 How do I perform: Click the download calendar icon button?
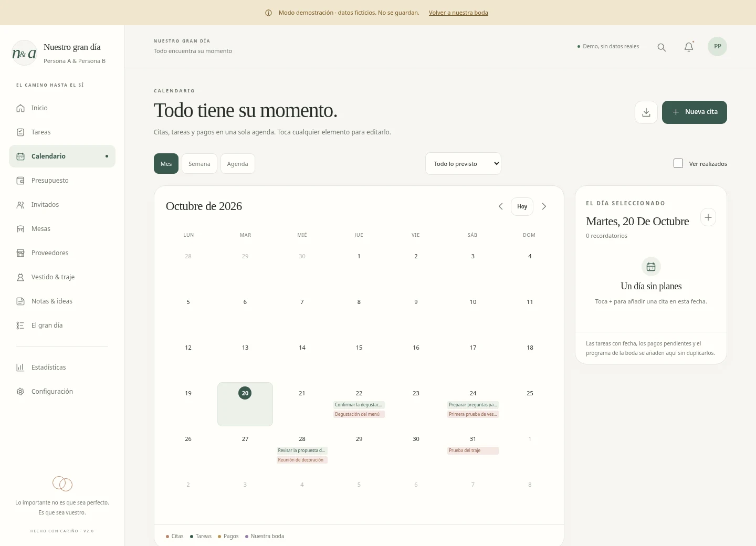coord(646,112)
